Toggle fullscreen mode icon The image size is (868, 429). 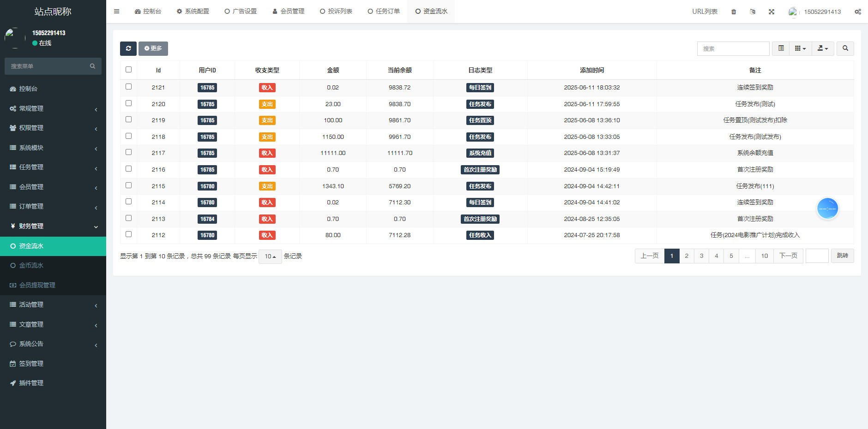coord(772,12)
